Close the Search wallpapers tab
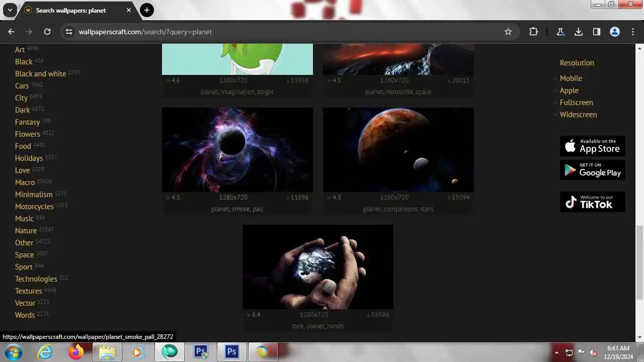The height and width of the screenshot is (362, 644). [129, 10]
